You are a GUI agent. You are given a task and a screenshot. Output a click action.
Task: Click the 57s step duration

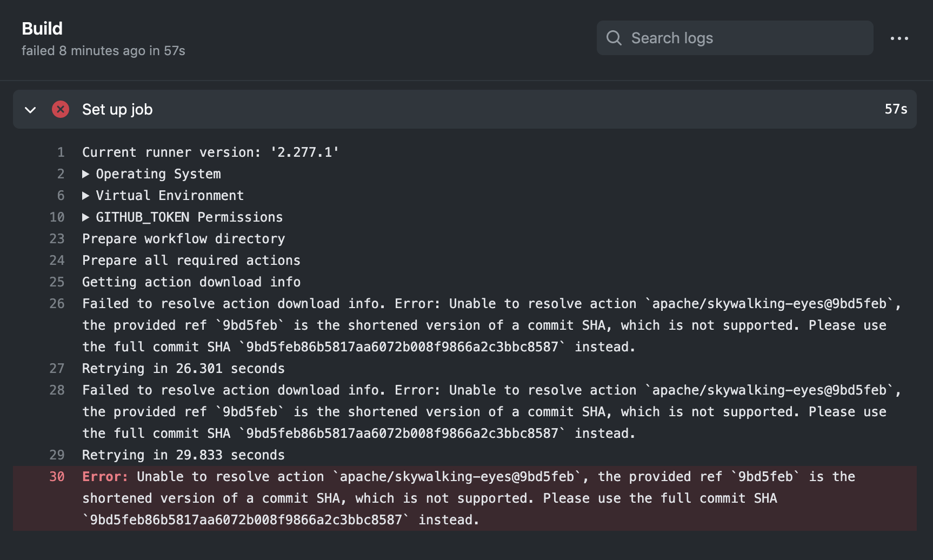(x=896, y=109)
